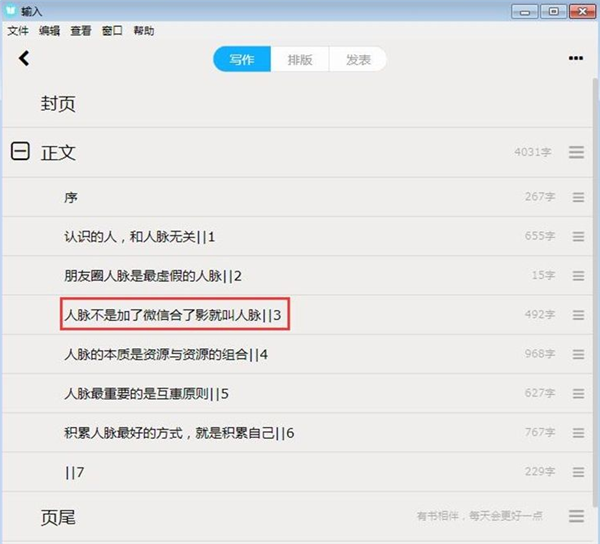Click the handle icon on the 627字 row
The width and height of the screenshot is (600, 544).
(x=578, y=393)
